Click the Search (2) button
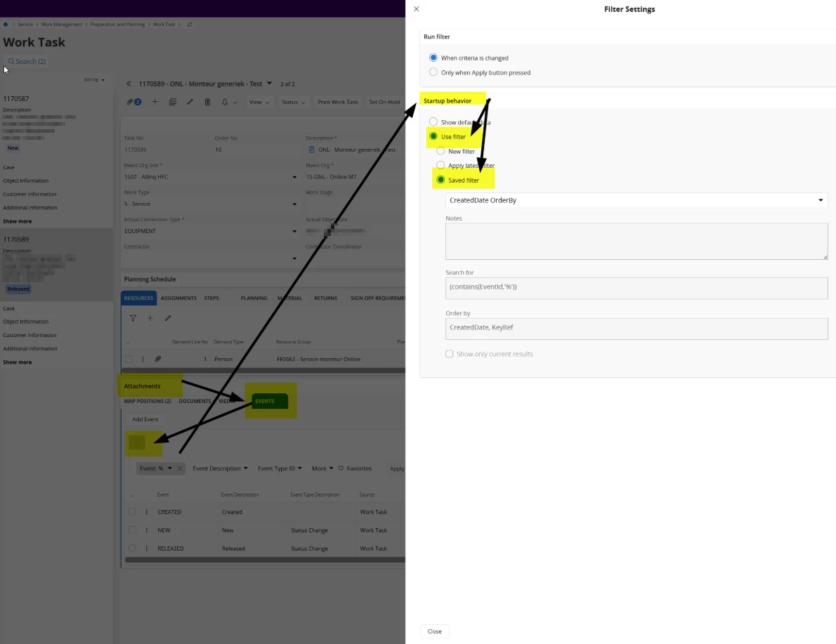Viewport: 836px width, 644px height. (x=27, y=61)
